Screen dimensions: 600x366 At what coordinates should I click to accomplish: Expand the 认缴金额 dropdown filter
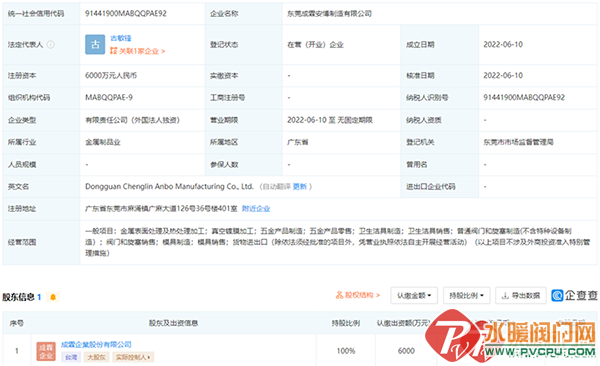click(x=414, y=296)
